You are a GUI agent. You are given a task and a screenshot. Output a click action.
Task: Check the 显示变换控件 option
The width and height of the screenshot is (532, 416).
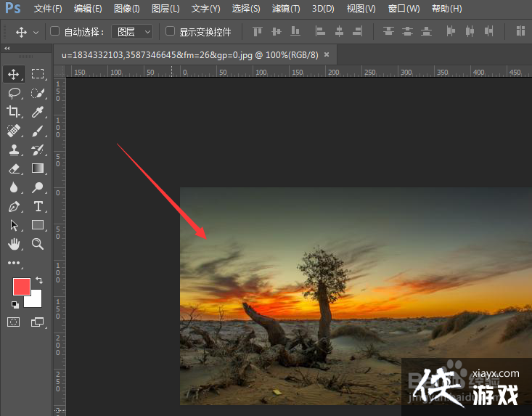(x=171, y=32)
